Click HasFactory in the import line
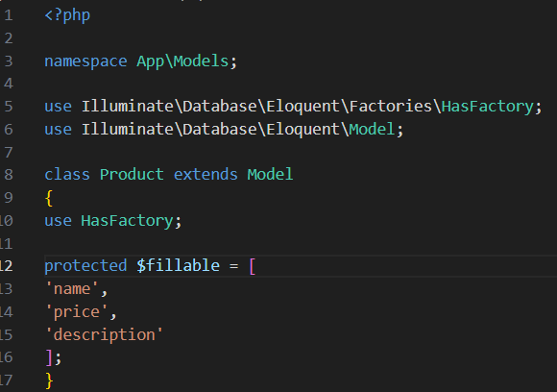 (x=488, y=107)
